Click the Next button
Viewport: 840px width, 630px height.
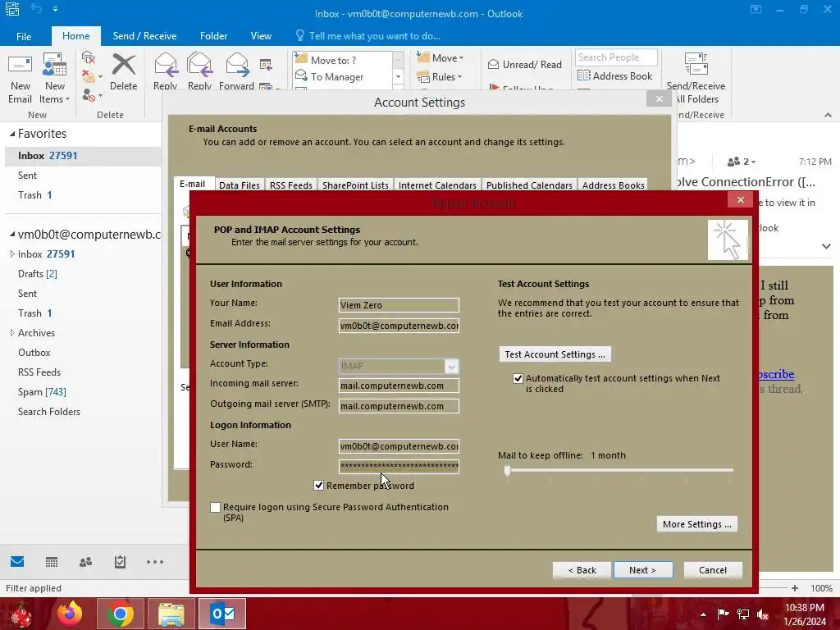643,570
